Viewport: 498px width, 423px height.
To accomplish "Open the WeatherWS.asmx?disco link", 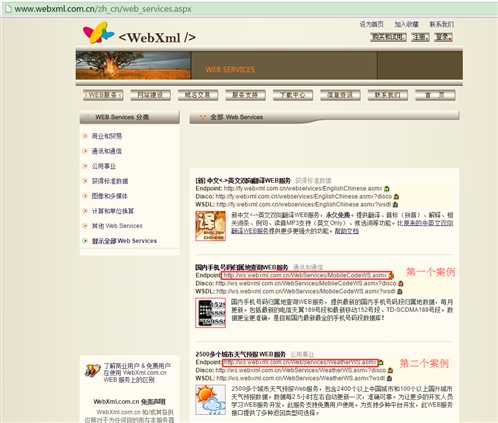I will pyautogui.click(x=301, y=370).
